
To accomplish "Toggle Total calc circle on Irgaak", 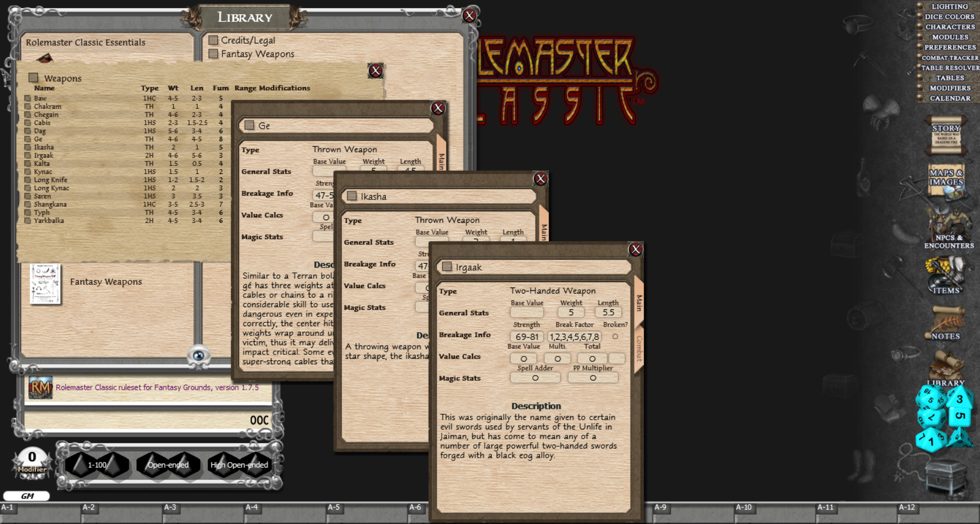I will (592, 359).
